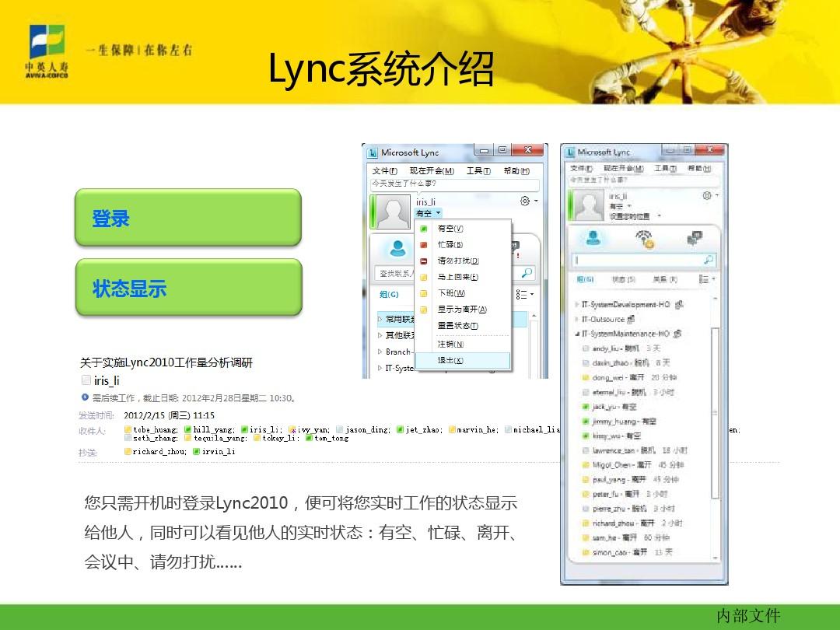
Task: Open the conversations icon in right Lync window
Action: tap(695, 238)
